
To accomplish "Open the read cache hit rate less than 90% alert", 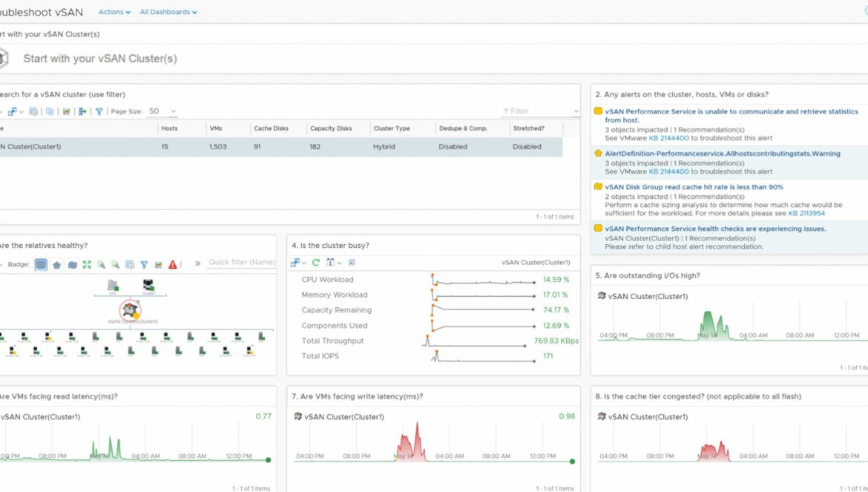I will (x=694, y=187).
